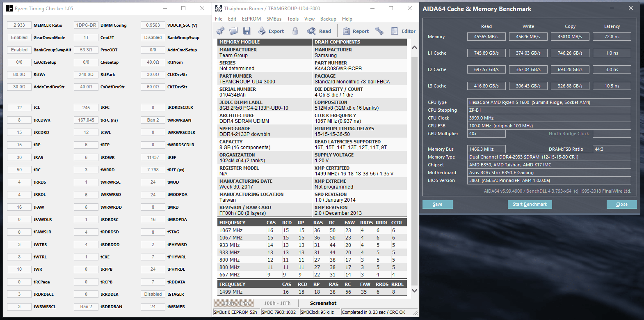Image resolution: width=644 pixels, height=320 pixels.
Task: Click the SMBus 0 EEPROM 52h status entry
Action: (x=236, y=312)
